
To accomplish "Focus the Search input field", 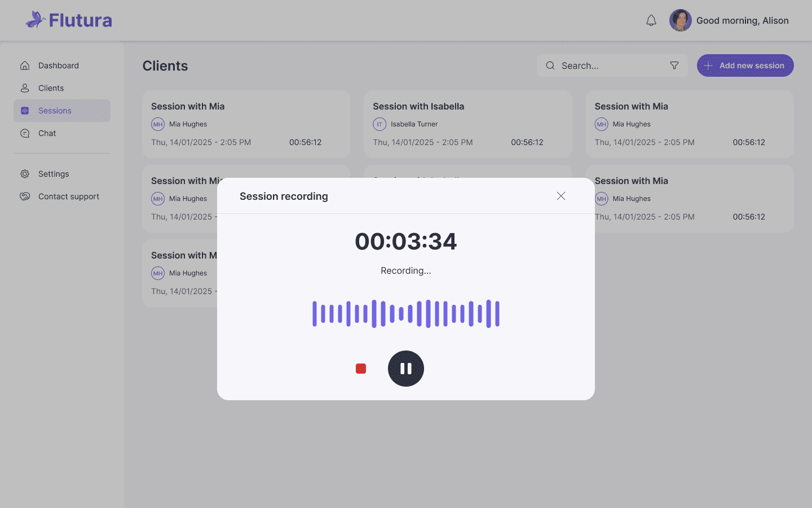I will coord(612,65).
